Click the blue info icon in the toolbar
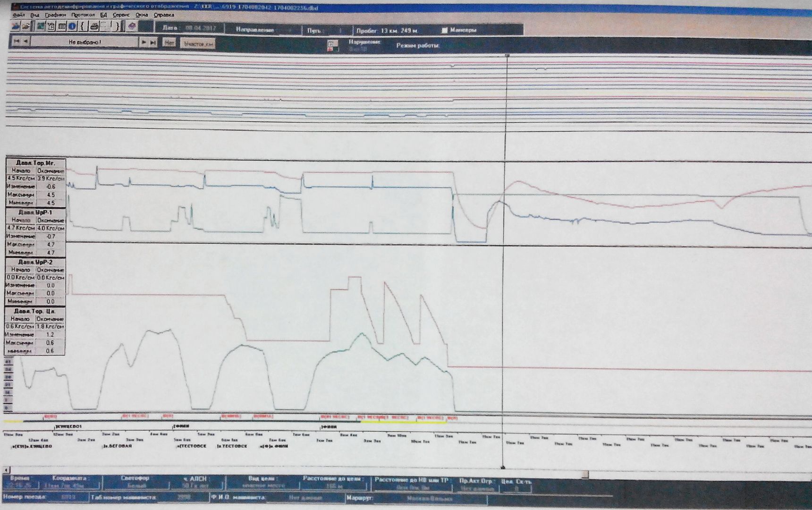This screenshot has height=510, width=812. click(x=72, y=26)
